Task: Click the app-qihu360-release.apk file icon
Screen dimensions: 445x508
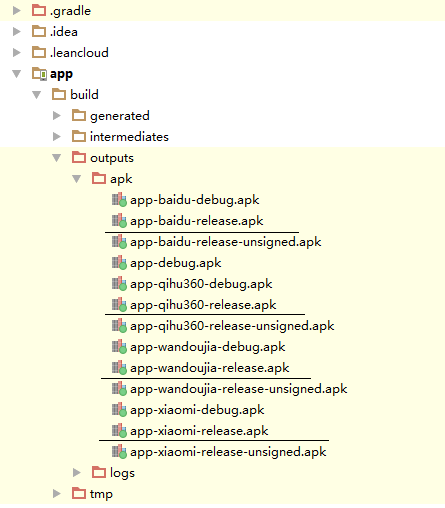Action: (x=119, y=305)
